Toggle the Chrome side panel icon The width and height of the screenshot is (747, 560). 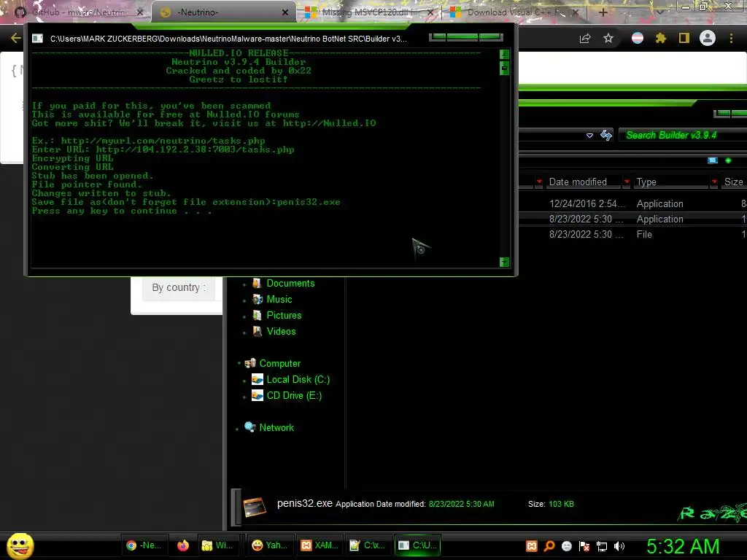coord(684,38)
